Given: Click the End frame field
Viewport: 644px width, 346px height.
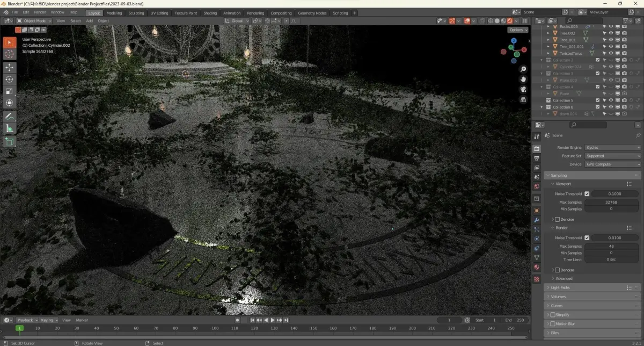Looking at the screenshot, I should (x=514, y=320).
